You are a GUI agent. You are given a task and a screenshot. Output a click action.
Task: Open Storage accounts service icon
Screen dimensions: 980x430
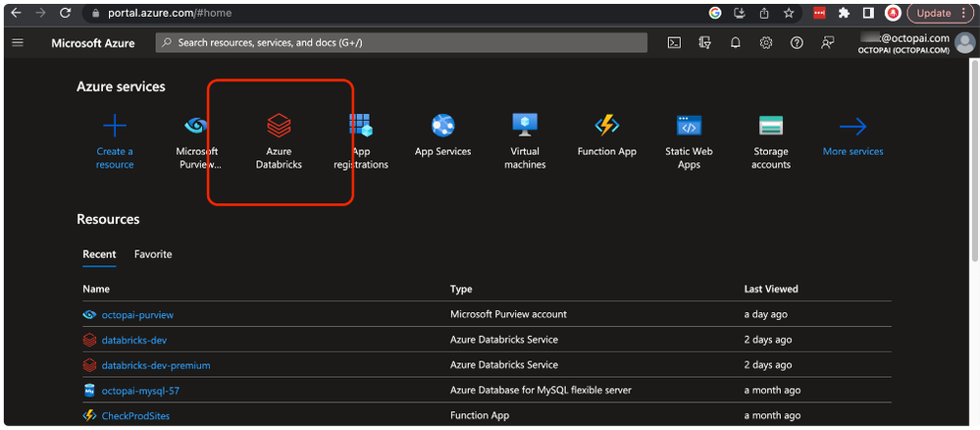click(x=770, y=127)
